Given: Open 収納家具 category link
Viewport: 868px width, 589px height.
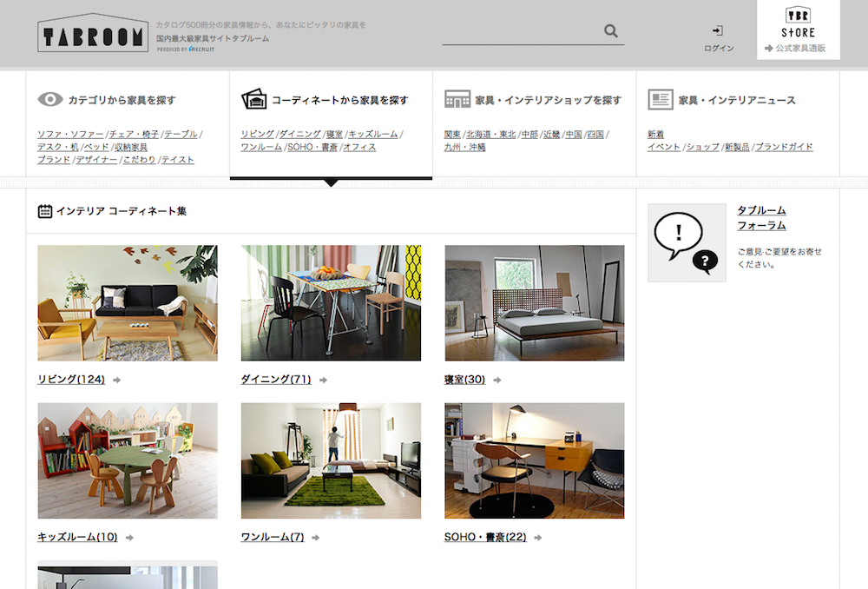Looking at the screenshot, I should pos(131,147).
